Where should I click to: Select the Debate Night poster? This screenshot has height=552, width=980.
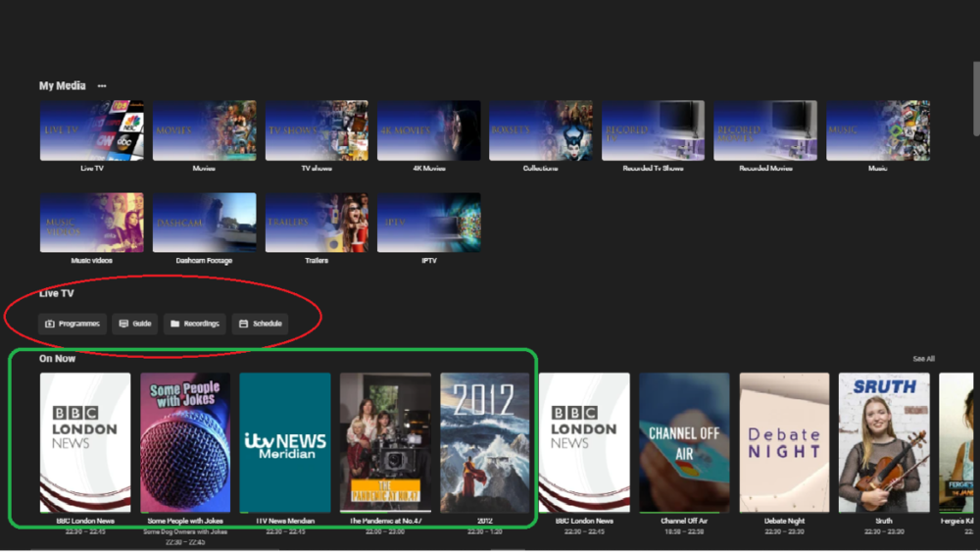(784, 442)
